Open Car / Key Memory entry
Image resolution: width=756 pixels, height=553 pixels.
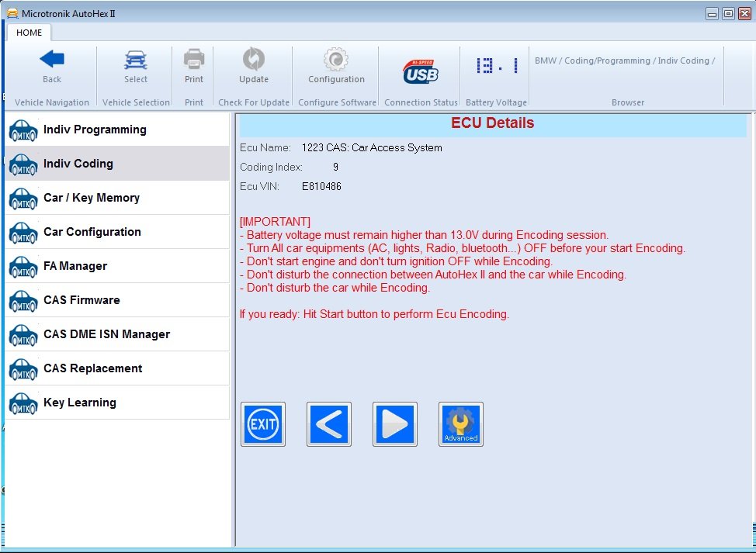[x=117, y=198]
